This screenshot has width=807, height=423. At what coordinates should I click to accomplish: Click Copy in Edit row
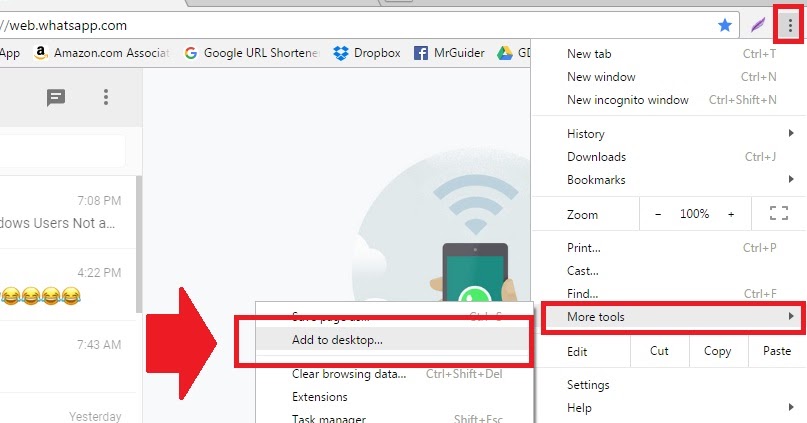(717, 351)
